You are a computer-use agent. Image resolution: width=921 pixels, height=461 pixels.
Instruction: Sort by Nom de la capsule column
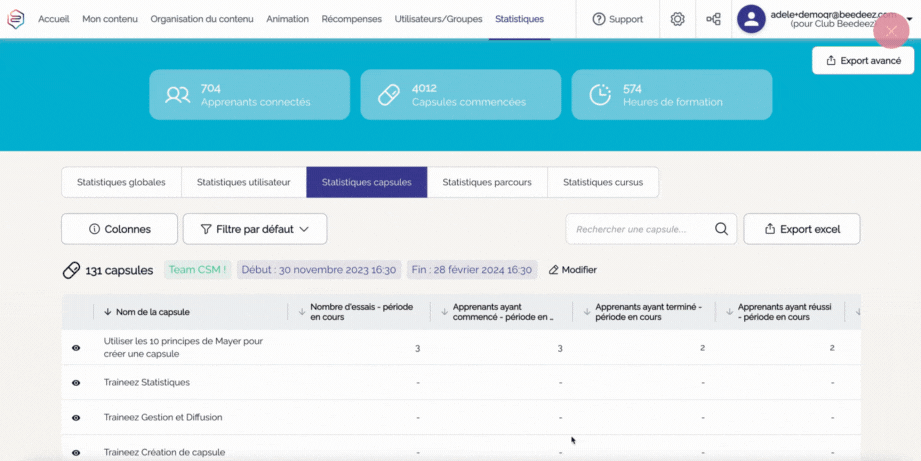click(x=108, y=312)
